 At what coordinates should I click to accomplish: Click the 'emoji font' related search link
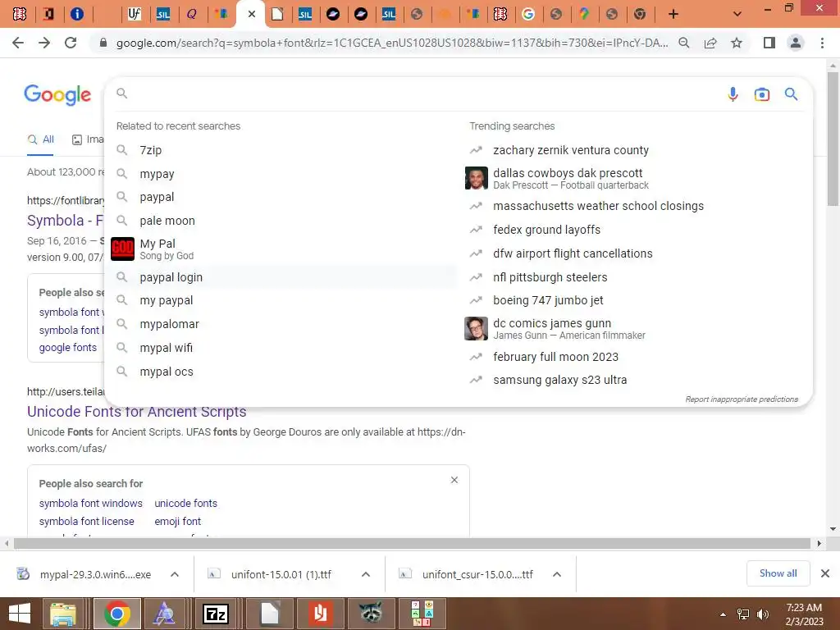click(x=178, y=521)
